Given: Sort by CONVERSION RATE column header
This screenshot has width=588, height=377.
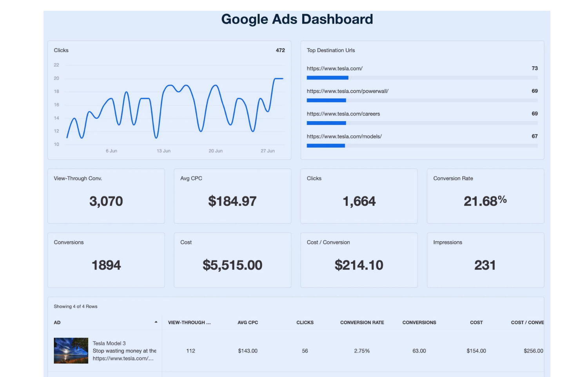Looking at the screenshot, I should pos(362,323).
